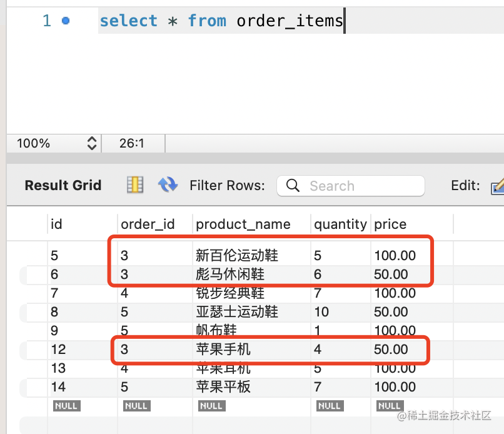Click the edit row pencil icon
504x434 pixels.
point(498,186)
